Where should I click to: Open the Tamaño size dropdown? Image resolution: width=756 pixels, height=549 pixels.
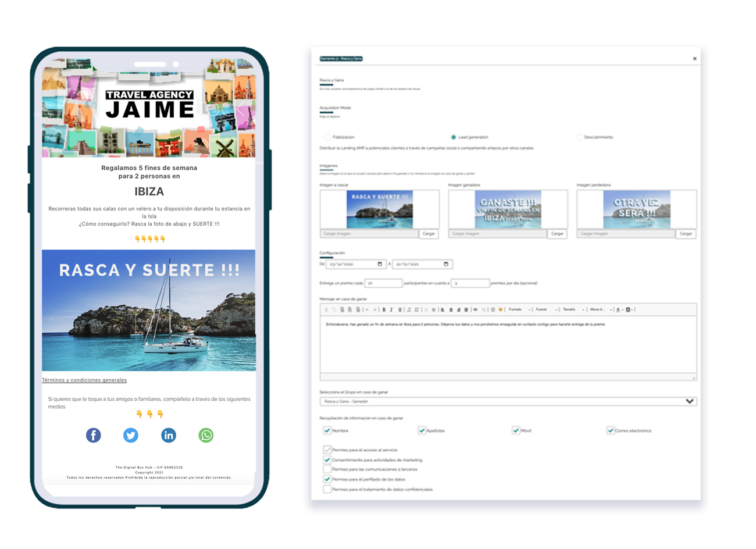tap(573, 309)
